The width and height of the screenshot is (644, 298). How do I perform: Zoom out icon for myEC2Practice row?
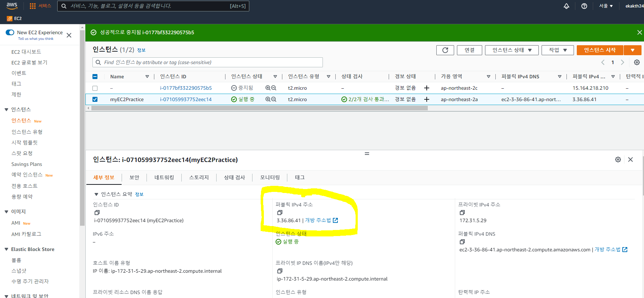(274, 99)
